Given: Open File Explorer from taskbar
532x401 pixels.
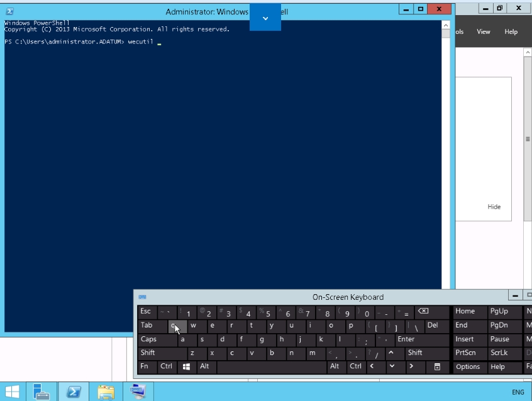Looking at the screenshot, I should 106,392.
